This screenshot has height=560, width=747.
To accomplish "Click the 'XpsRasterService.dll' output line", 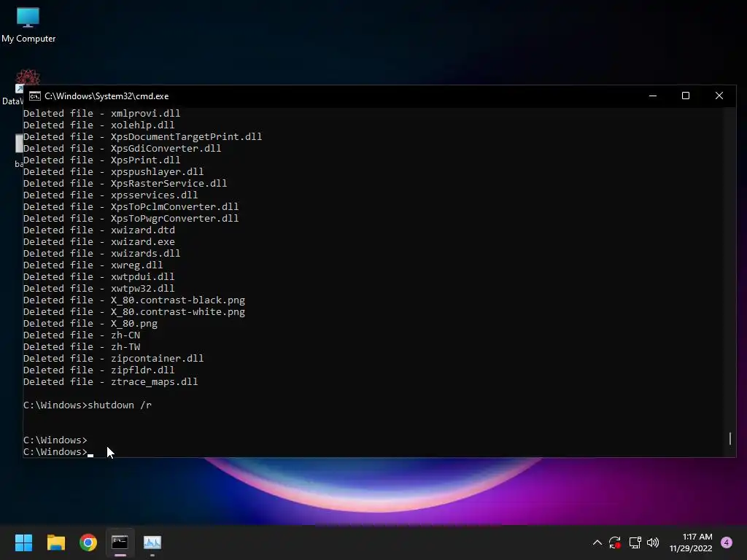I will pos(125,183).
